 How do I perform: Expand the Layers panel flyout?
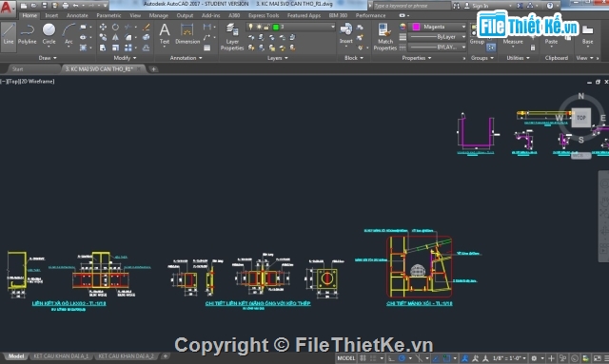point(278,58)
